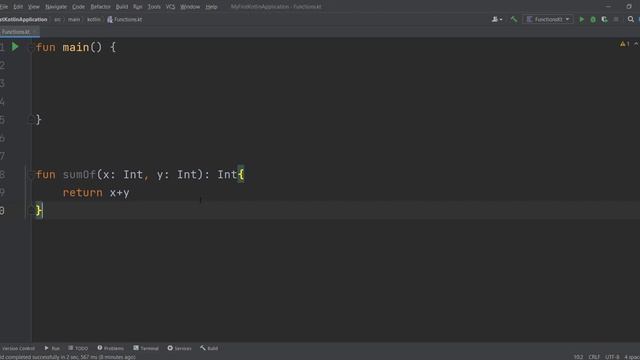Click the gray Stop square icon
Viewport: 640px width, 360px height.
point(616,20)
